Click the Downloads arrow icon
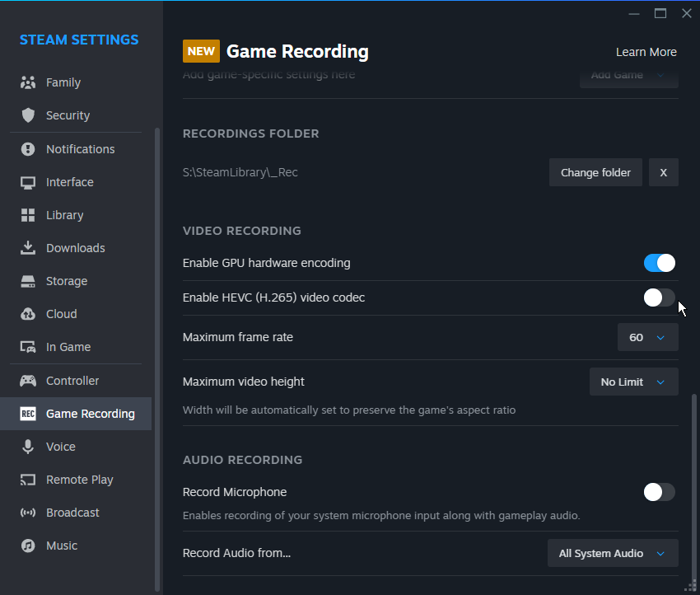Viewport: 700px width, 595px height. [x=28, y=248]
